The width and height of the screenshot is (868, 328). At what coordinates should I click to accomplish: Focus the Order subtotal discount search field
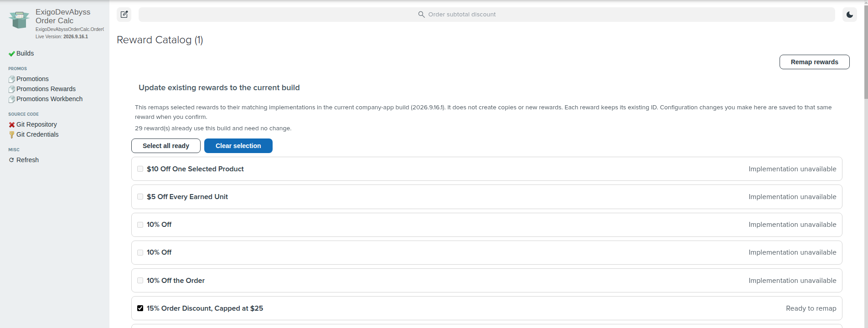(x=486, y=15)
